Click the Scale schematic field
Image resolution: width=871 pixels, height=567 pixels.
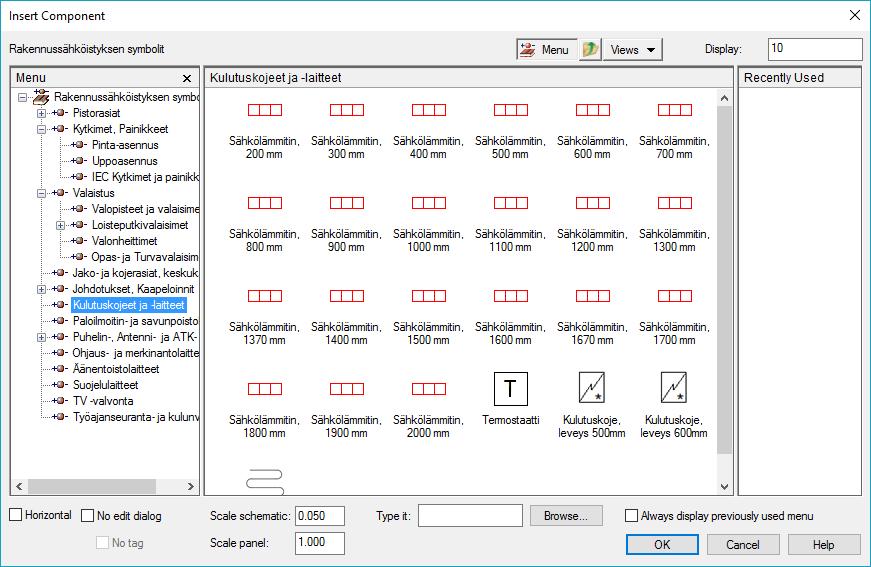[319, 515]
